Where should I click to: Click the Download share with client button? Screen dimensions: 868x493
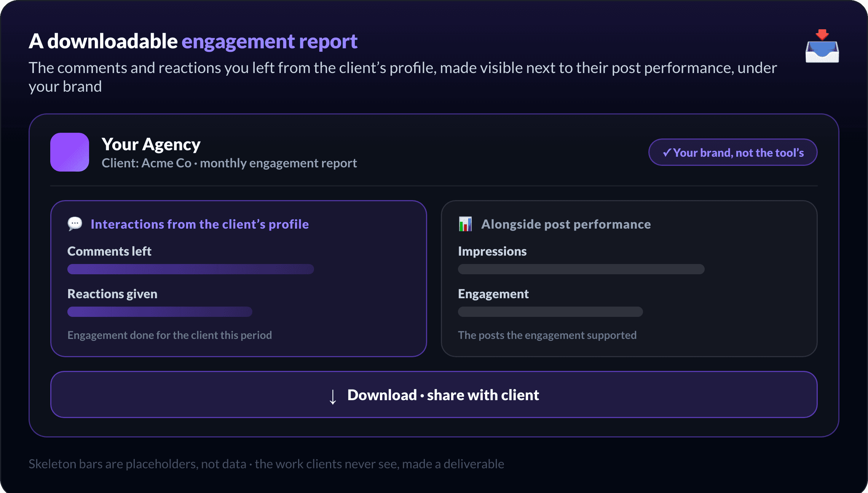434,394
